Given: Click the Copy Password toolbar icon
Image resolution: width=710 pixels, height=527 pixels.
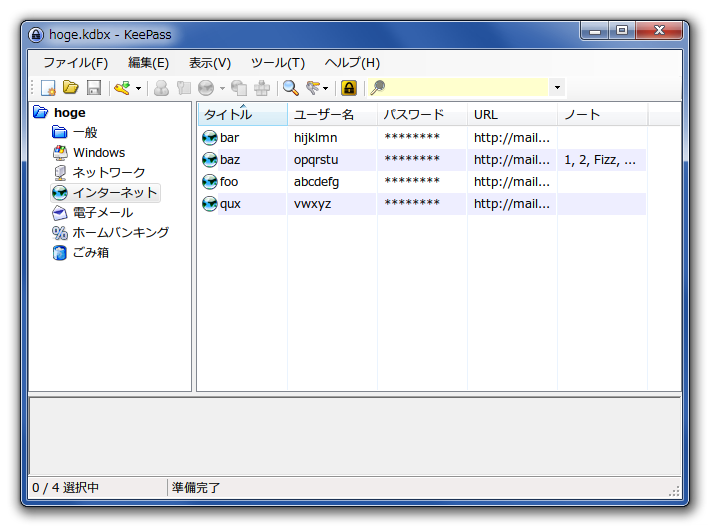Looking at the screenshot, I should click(x=184, y=87).
